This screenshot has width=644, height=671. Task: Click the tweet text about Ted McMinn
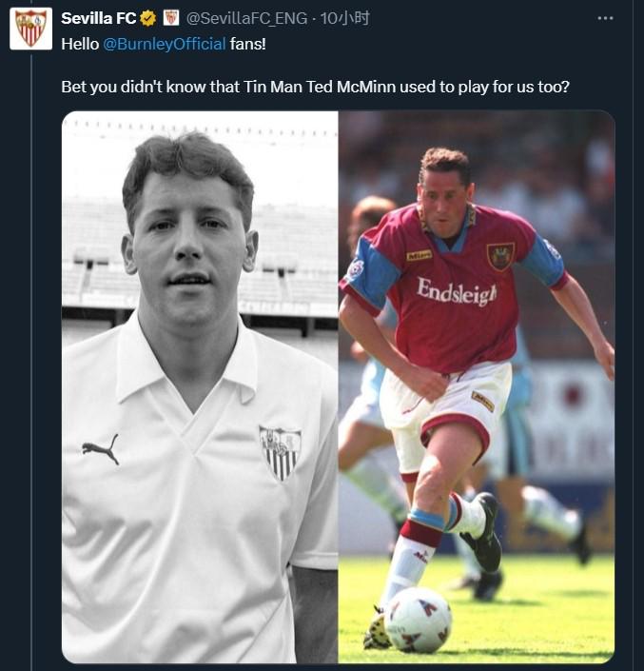(x=314, y=88)
